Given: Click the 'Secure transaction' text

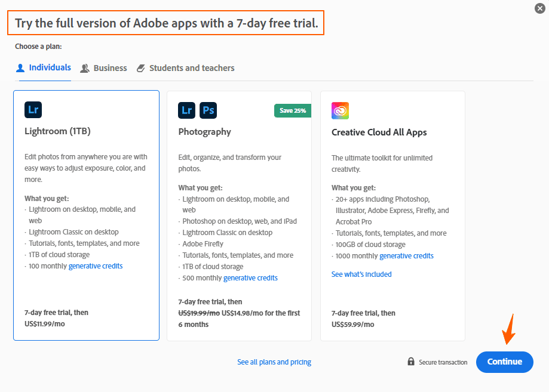Looking at the screenshot, I should pos(443,362).
